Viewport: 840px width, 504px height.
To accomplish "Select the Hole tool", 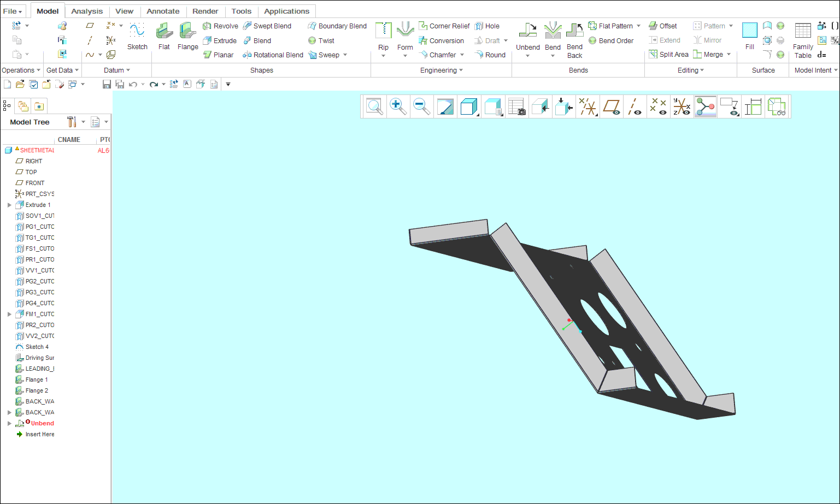I will point(487,26).
